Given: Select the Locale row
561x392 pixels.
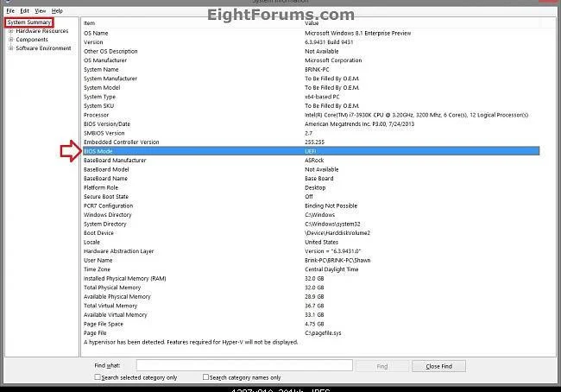Looking at the screenshot, I should click(x=311, y=242).
